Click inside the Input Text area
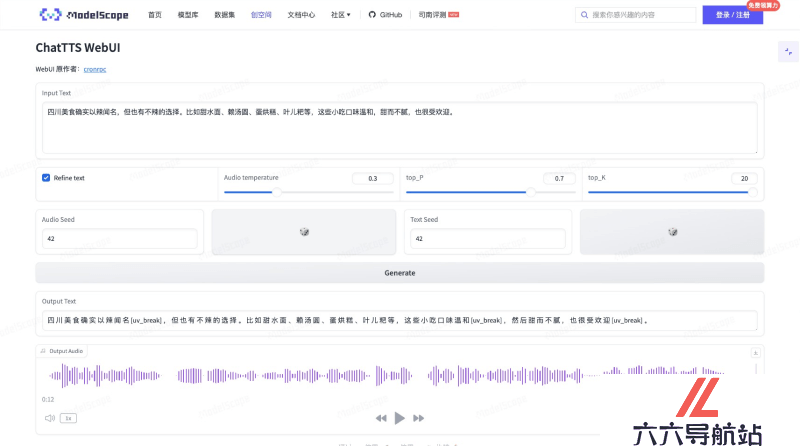 pyautogui.click(x=399, y=128)
